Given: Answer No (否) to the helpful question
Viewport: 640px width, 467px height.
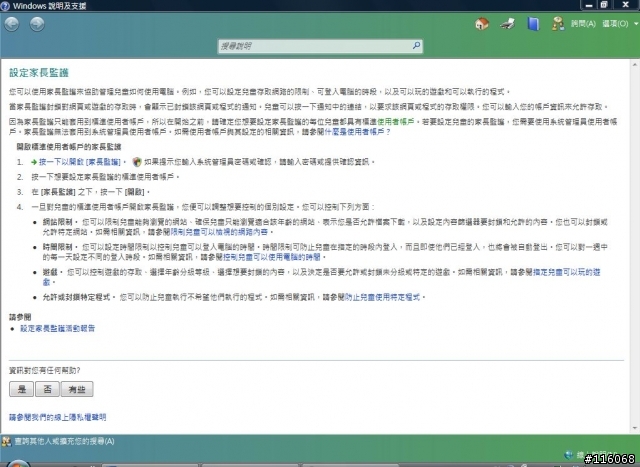Looking at the screenshot, I should tap(47, 389).
